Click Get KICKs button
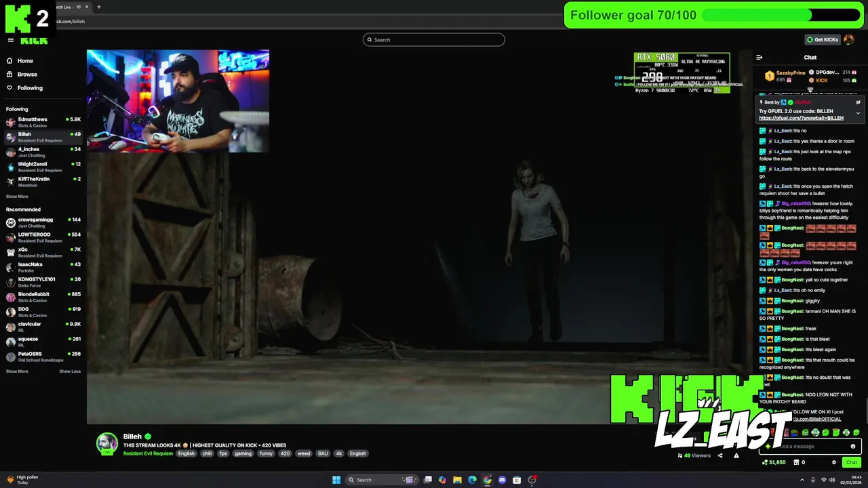Viewport: 868px width, 488px height. click(822, 40)
